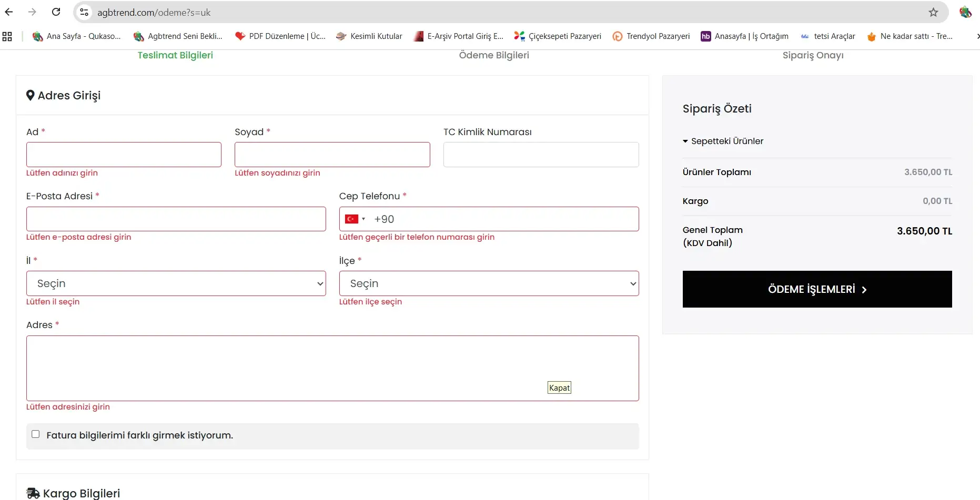Screen dimensions: 980x500
Task: Click into the TC Kimlik Numarası field
Action: [x=541, y=155]
